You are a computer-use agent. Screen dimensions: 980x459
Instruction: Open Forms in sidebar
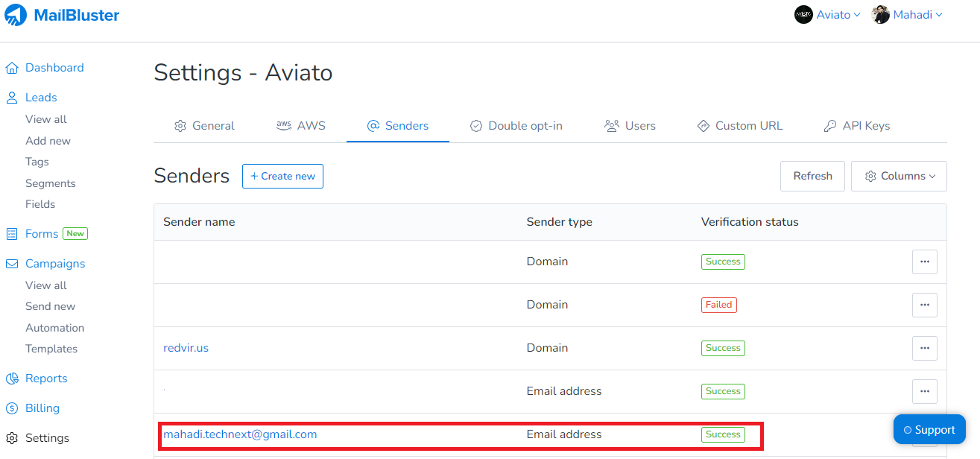point(42,234)
